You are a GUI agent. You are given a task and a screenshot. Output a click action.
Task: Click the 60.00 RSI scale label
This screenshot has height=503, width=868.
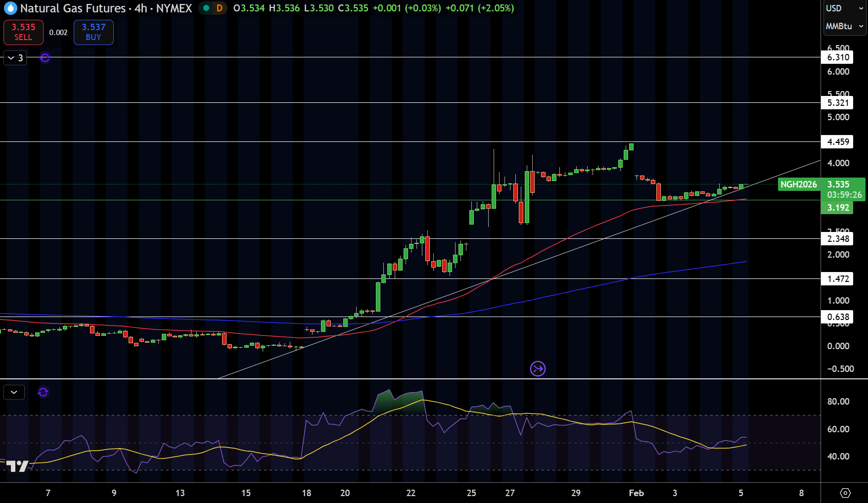[838, 429]
